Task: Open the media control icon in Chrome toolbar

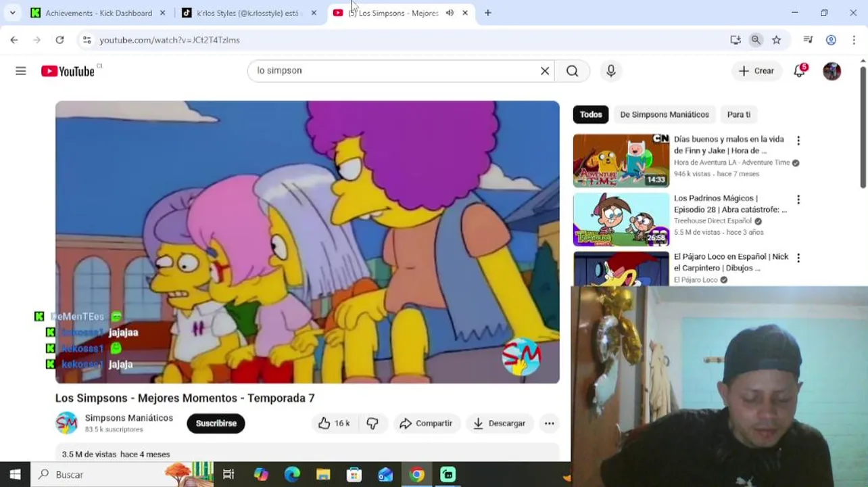Action: coord(808,40)
